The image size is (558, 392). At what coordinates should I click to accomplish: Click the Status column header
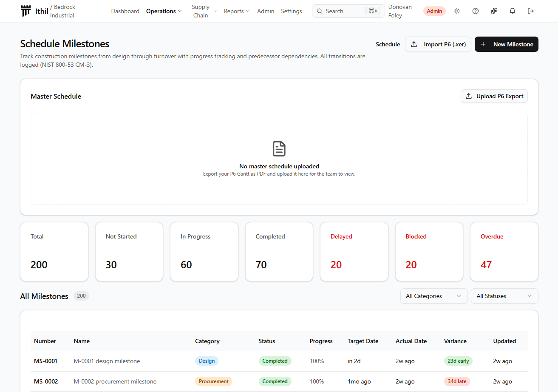pyautogui.click(x=267, y=341)
